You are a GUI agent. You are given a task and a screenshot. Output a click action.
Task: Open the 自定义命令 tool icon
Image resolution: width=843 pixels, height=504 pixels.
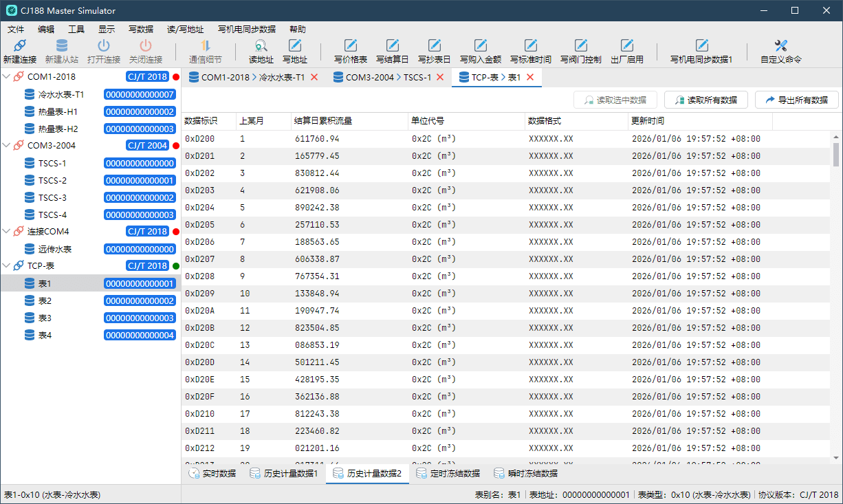tap(780, 46)
